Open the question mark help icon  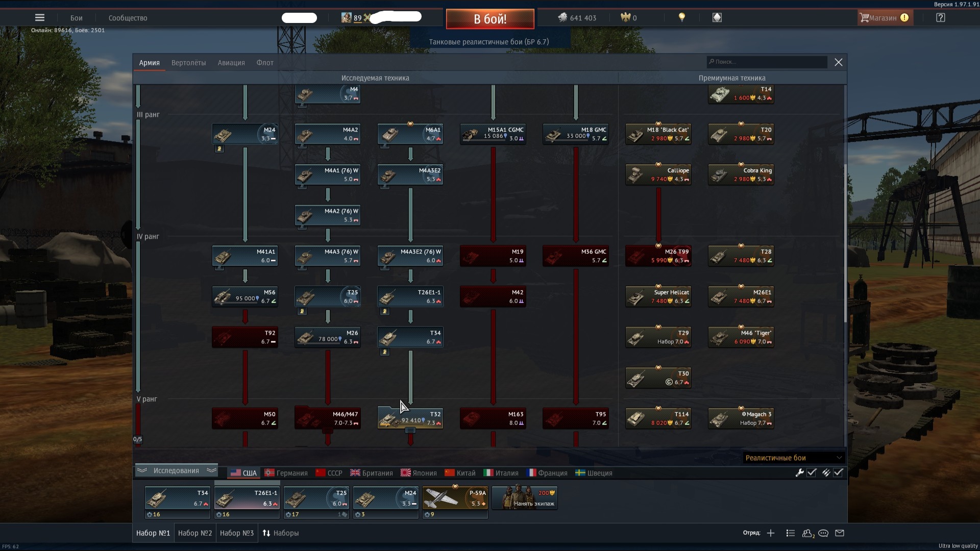coord(941,18)
